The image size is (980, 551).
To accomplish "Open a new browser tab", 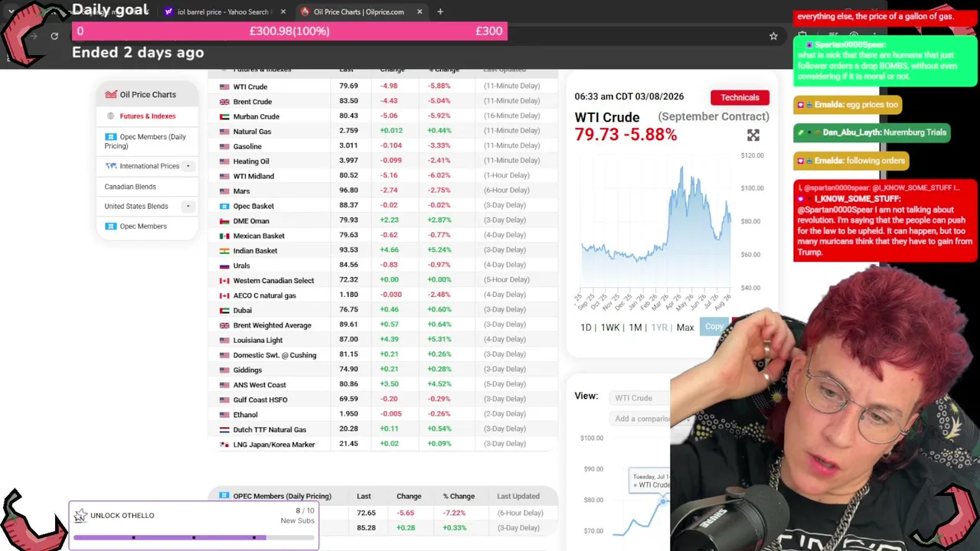I will pyautogui.click(x=440, y=11).
